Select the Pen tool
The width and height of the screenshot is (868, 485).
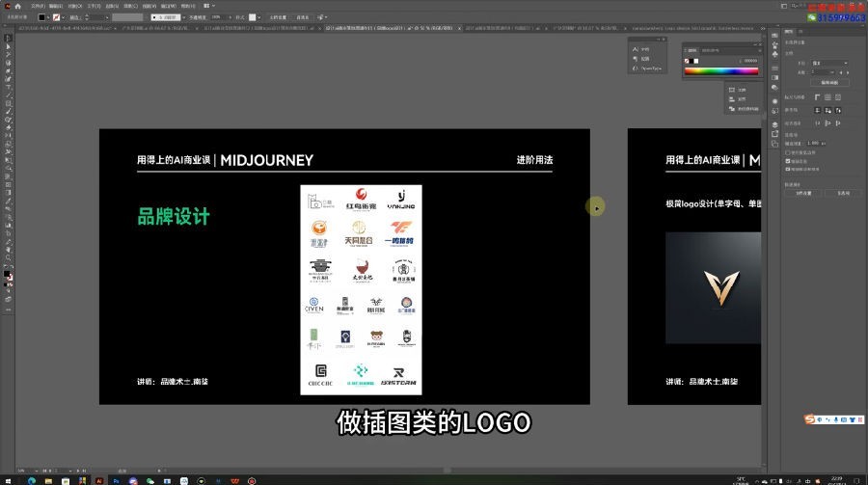coord(8,70)
